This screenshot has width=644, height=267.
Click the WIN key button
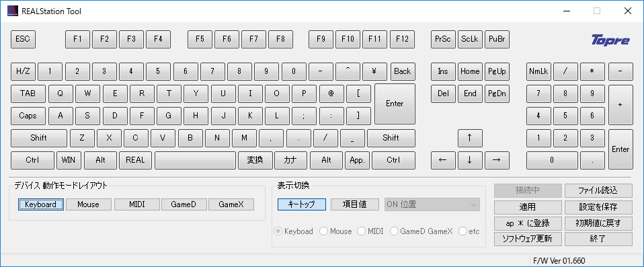69,160
